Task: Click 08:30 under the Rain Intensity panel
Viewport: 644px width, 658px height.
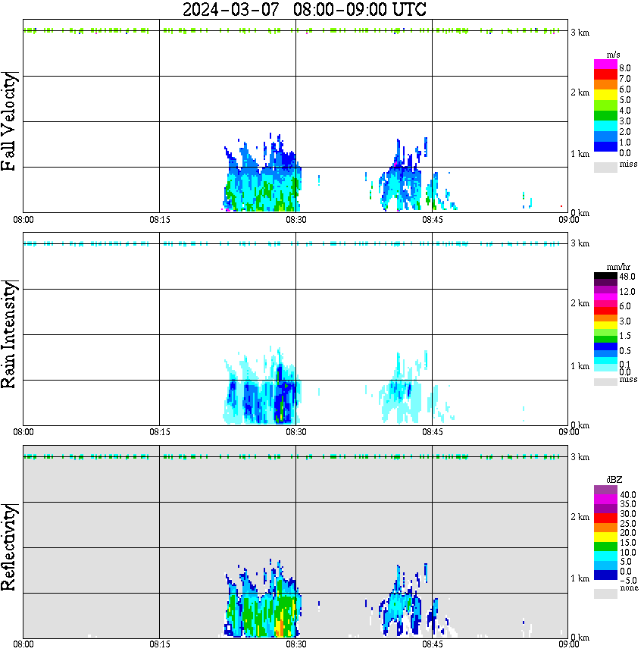Action: point(295,432)
